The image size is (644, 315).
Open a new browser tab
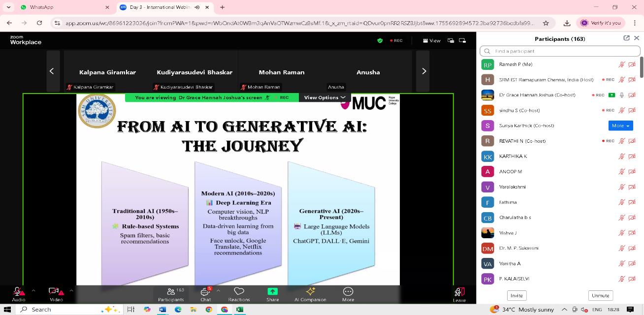tap(223, 7)
